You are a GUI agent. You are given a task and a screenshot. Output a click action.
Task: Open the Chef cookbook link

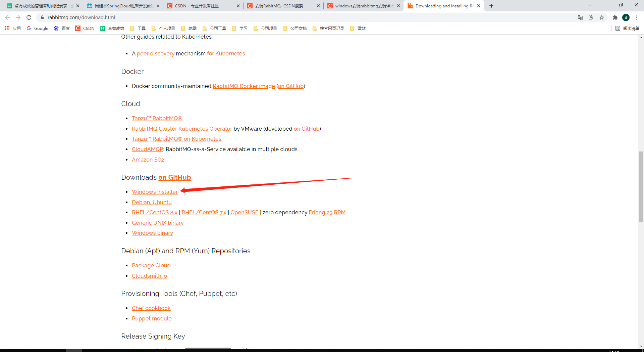pos(151,308)
